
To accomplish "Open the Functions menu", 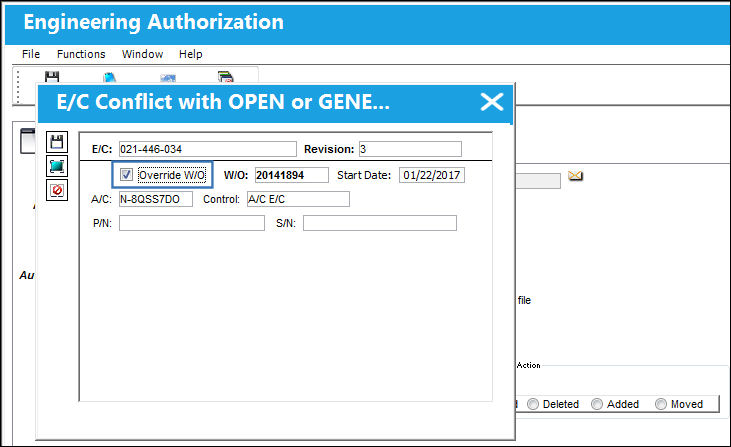I will (x=81, y=54).
